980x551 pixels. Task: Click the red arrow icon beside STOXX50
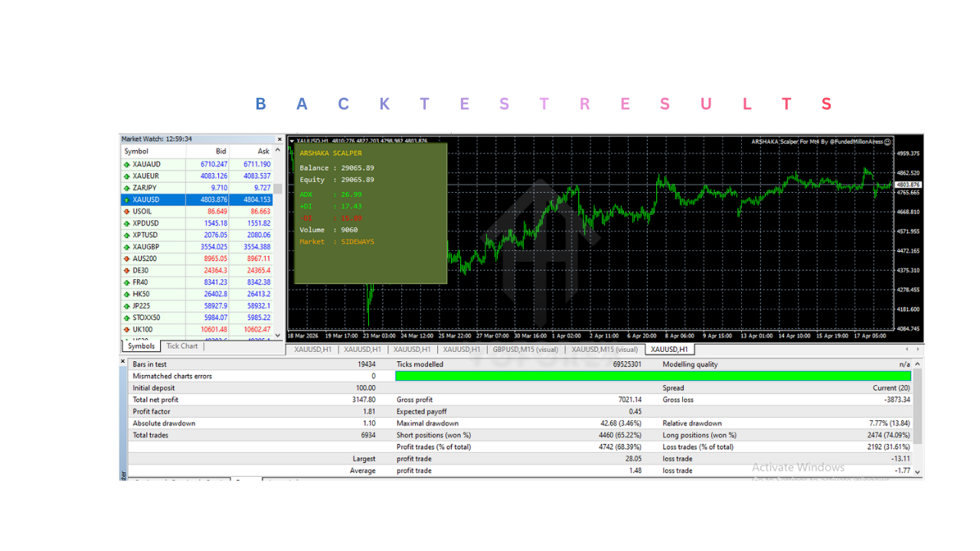(127, 317)
